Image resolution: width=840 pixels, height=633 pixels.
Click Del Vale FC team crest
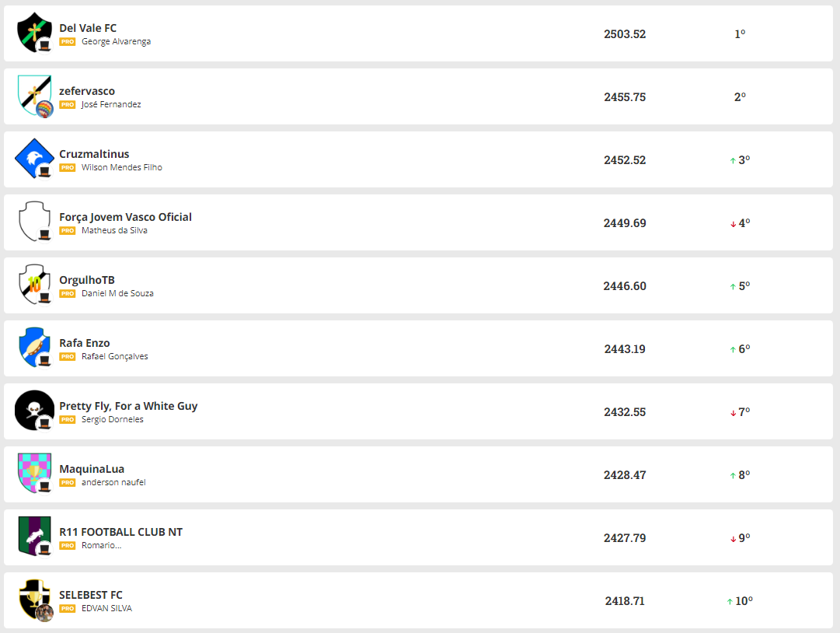[x=34, y=33]
